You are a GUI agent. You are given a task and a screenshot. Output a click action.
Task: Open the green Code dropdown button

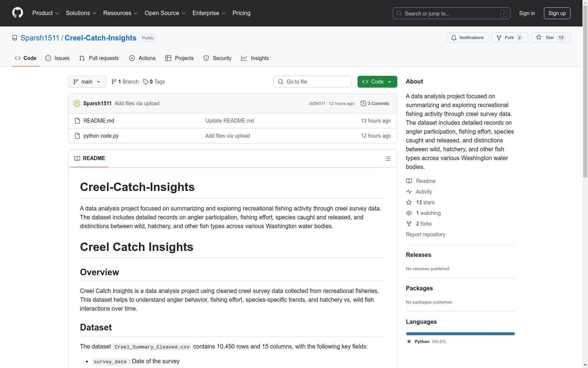(377, 82)
